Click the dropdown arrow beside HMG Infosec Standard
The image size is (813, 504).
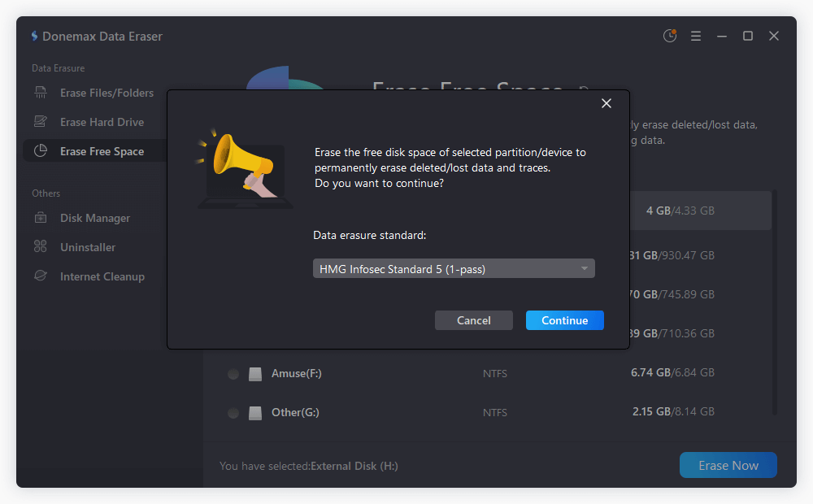tap(585, 268)
